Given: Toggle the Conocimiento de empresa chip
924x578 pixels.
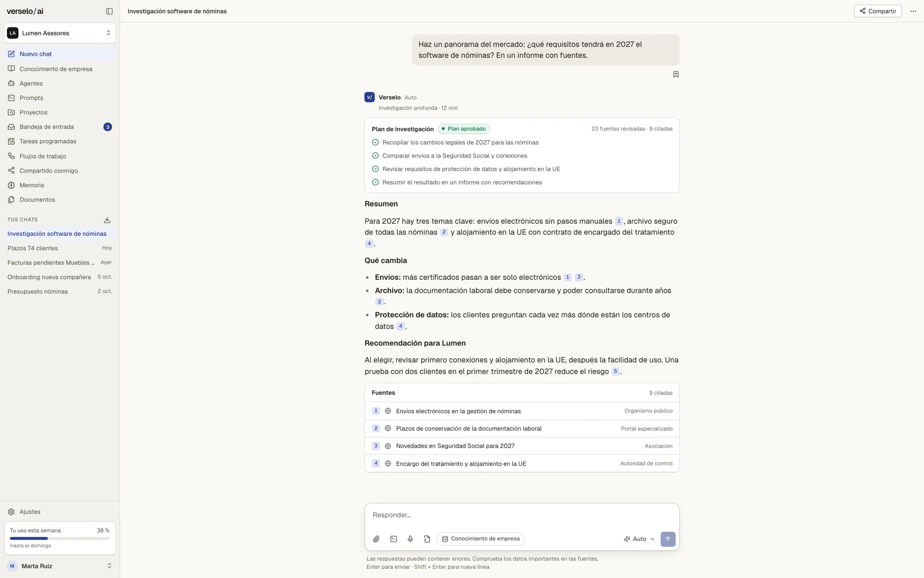Looking at the screenshot, I should coord(481,539).
